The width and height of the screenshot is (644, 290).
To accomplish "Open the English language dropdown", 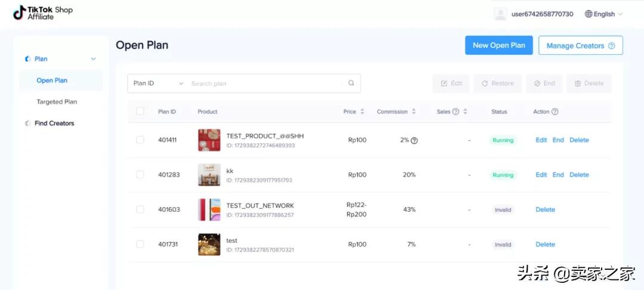I will pyautogui.click(x=603, y=14).
